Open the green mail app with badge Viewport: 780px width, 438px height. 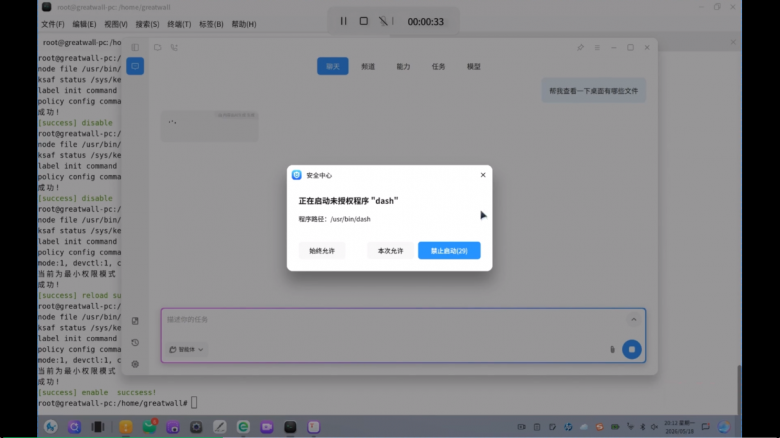click(149, 427)
